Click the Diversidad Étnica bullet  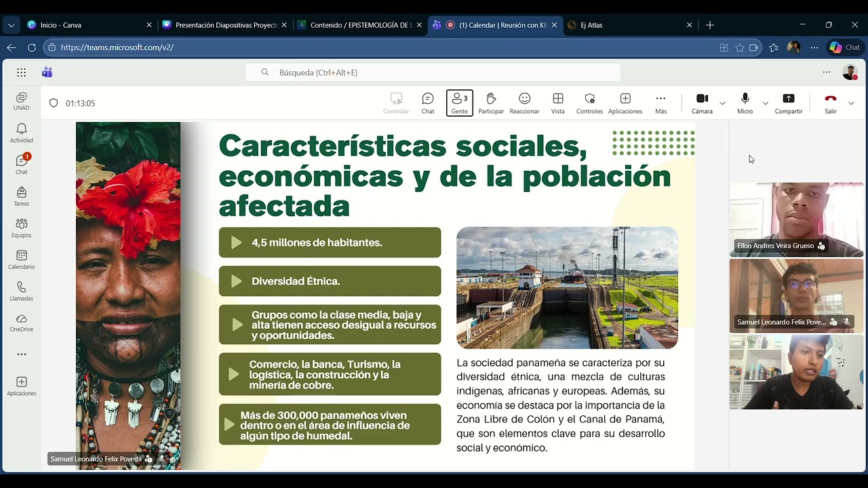click(x=330, y=281)
